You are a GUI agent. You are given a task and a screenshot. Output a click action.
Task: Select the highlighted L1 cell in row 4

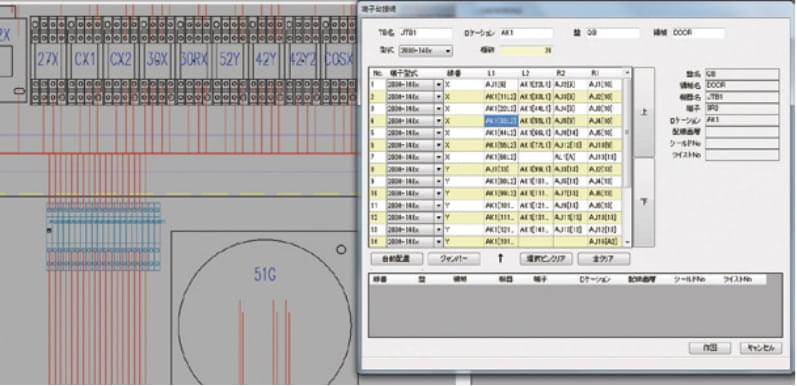tap(500, 121)
